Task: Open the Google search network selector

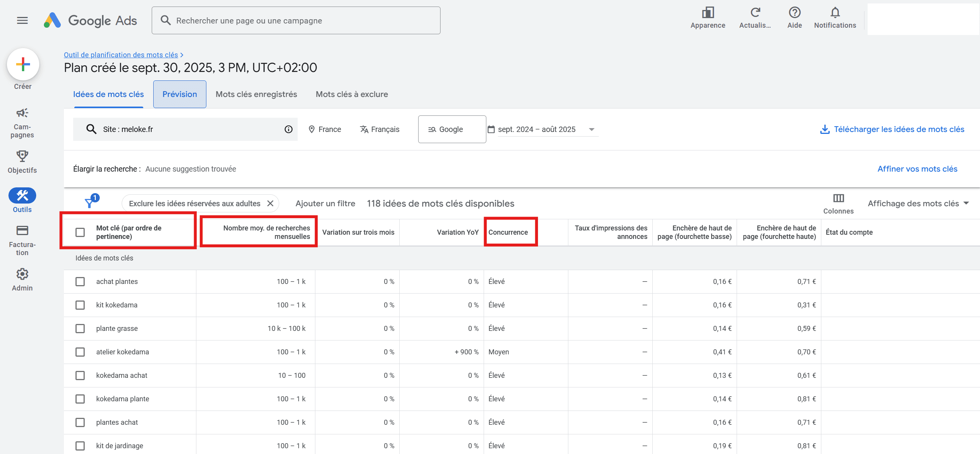Action: pyautogui.click(x=452, y=130)
